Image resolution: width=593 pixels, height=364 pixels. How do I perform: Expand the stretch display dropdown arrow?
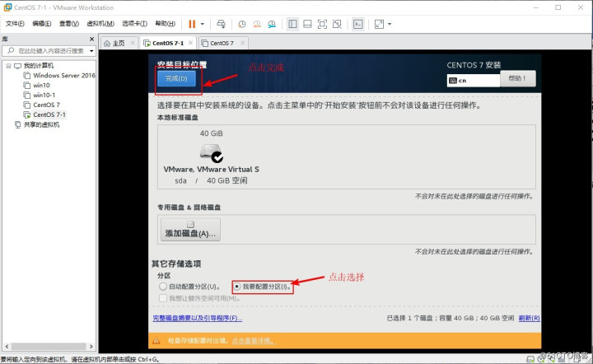pyautogui.click(x=390, y=24)
